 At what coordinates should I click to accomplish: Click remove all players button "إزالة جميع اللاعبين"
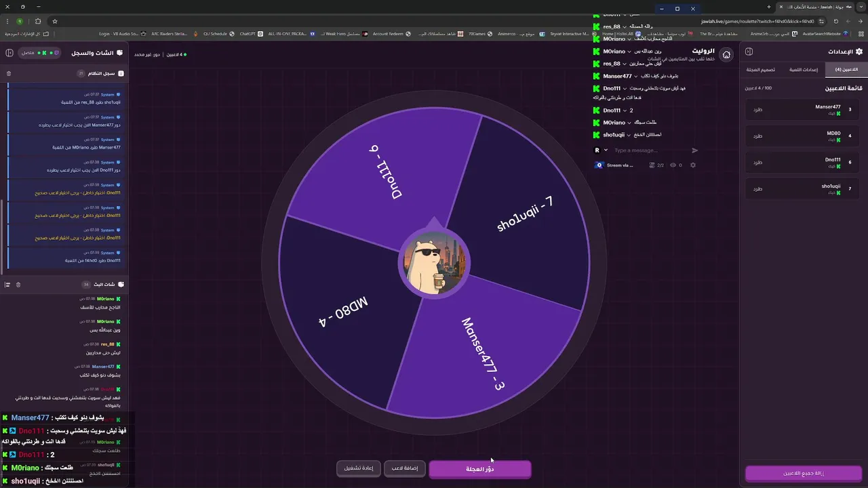tap(804, 473)
